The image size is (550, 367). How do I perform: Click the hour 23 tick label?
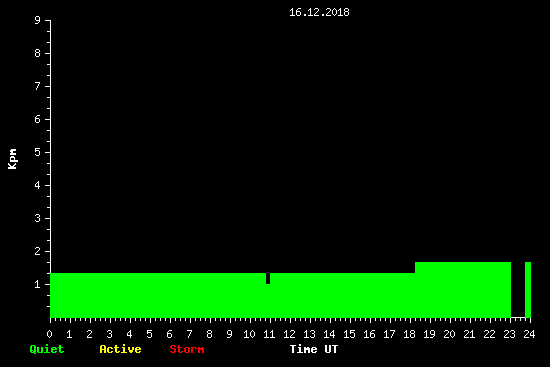(509, 334)
